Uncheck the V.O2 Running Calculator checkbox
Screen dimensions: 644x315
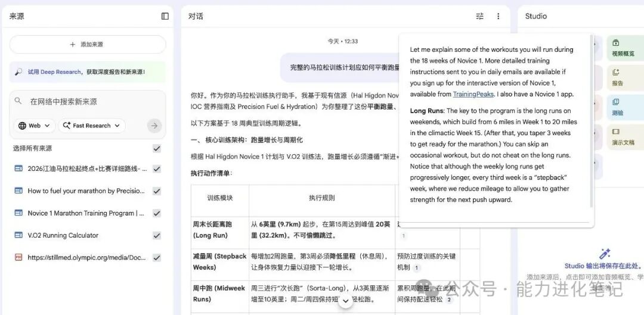[x=156, y=235]
